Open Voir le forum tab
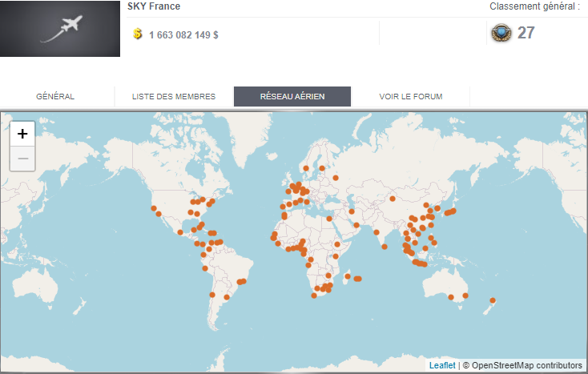 411,96
